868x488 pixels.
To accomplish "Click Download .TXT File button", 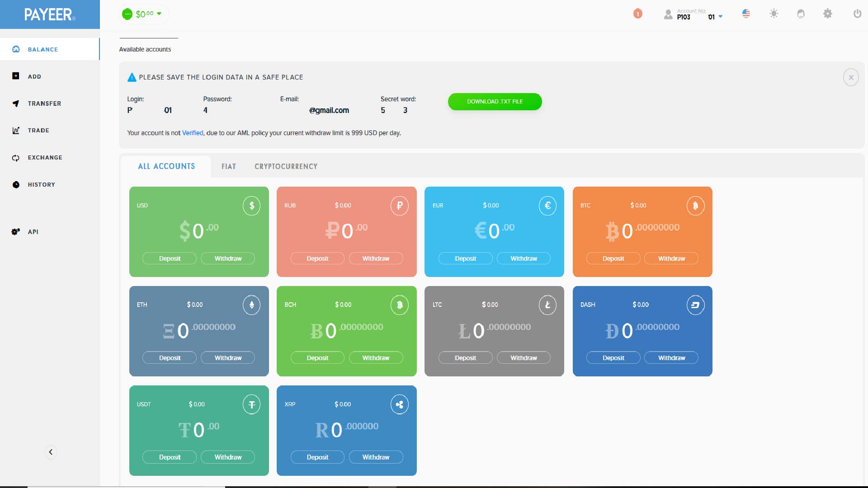I will point(495,102).
